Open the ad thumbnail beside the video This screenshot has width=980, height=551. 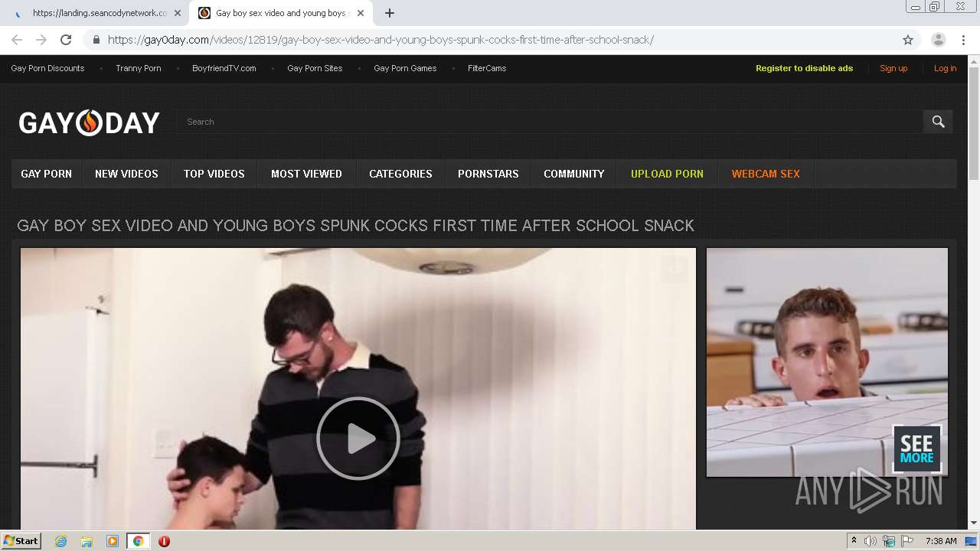point(827,362)
